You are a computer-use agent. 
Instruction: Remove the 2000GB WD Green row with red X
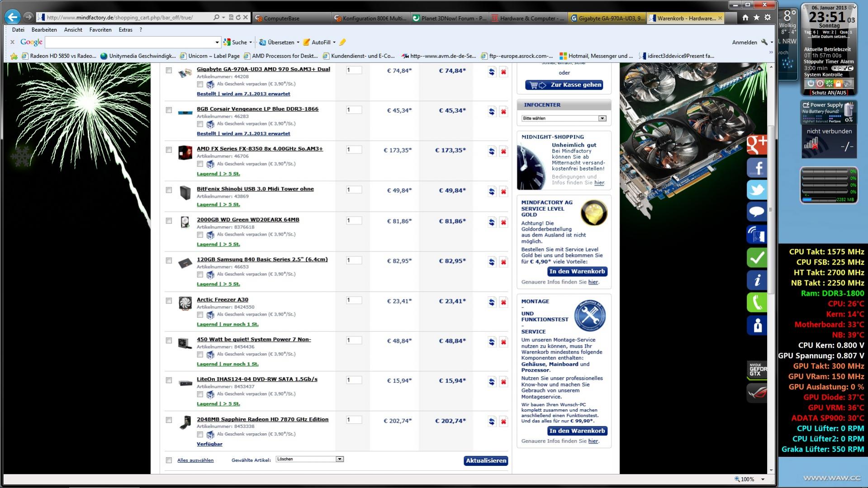coord(503,222)
